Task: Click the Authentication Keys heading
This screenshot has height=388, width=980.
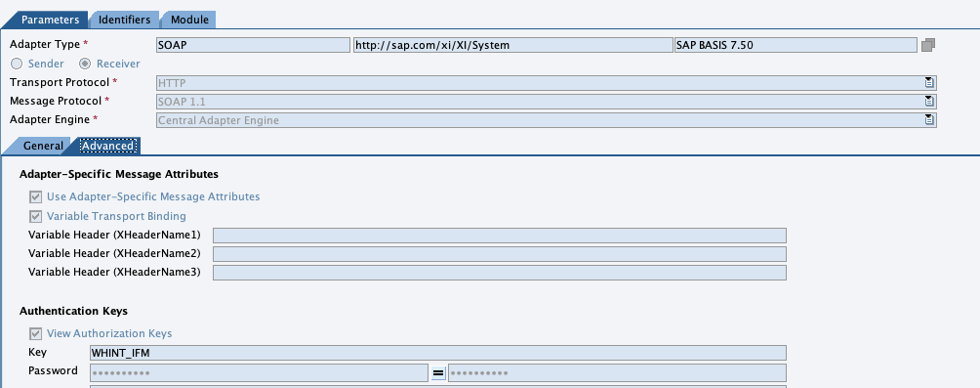Action: click(x=74, y=311)
